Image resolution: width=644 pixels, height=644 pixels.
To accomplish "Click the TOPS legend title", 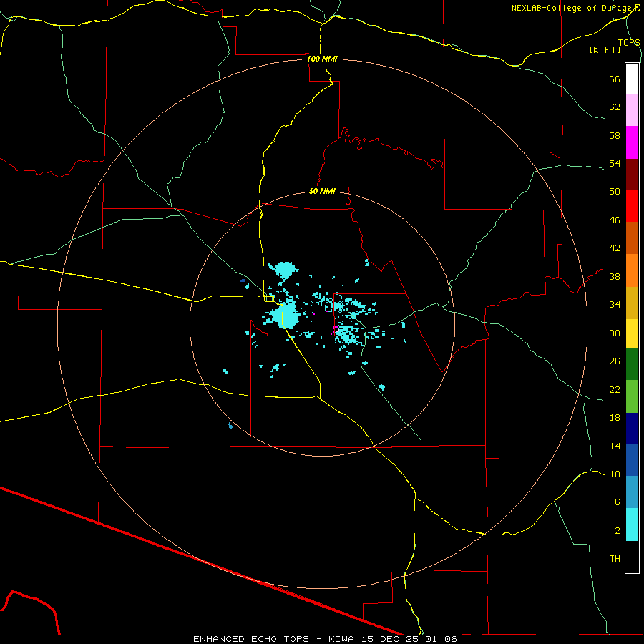I will (629, 42).
